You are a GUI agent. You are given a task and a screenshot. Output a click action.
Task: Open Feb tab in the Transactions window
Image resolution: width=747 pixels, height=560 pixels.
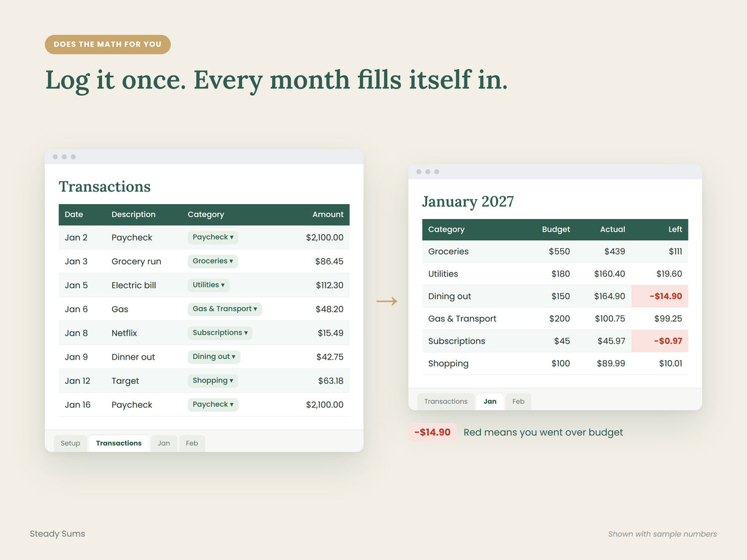pyautogui.click(x=192, y=443)
